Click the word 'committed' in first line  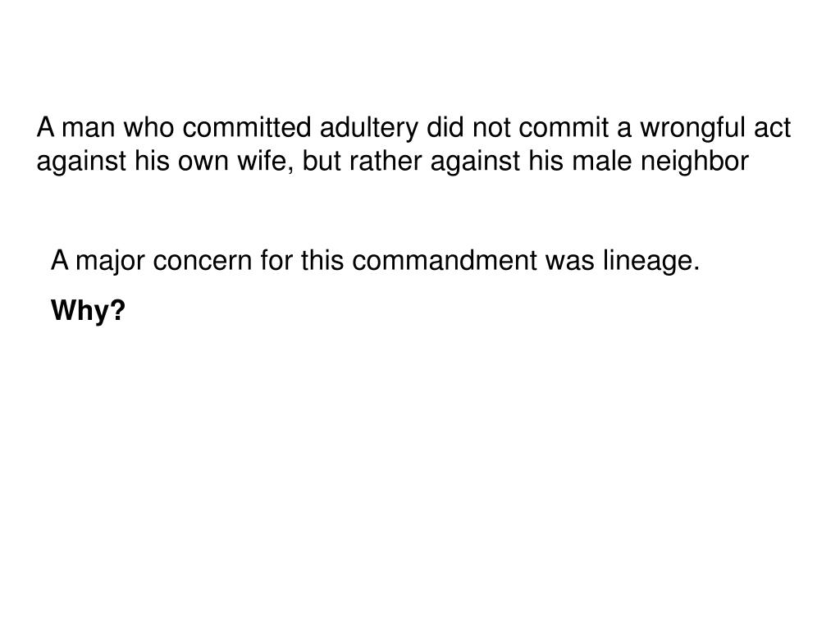click(246, 127)
